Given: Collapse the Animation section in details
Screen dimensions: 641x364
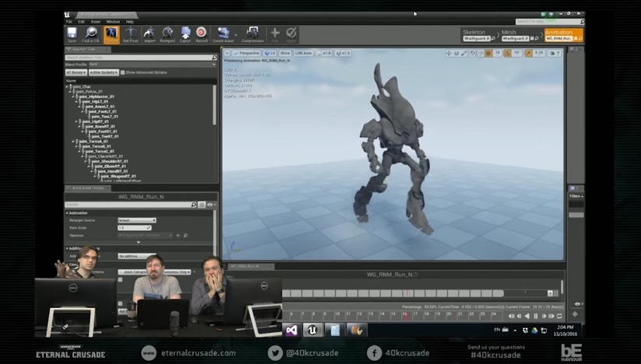Looking at the screenshot, I should [x=68, y=213].
